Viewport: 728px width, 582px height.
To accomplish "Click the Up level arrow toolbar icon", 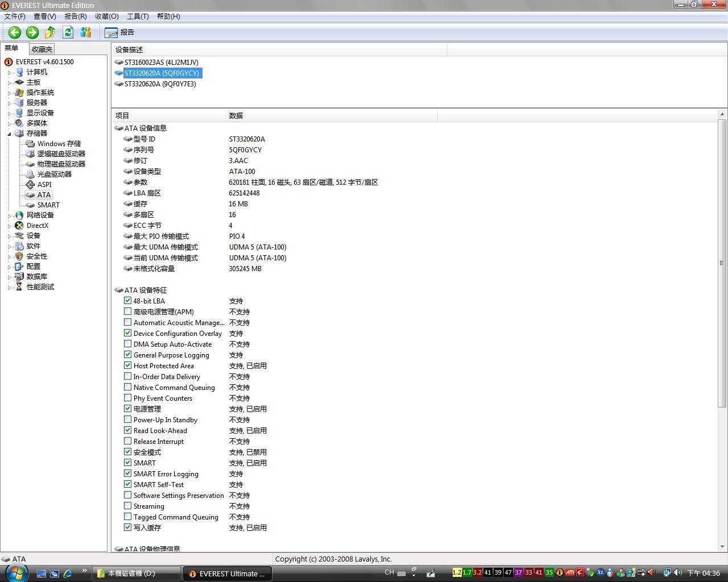I will pyautogui.click(x=50, y=32).
